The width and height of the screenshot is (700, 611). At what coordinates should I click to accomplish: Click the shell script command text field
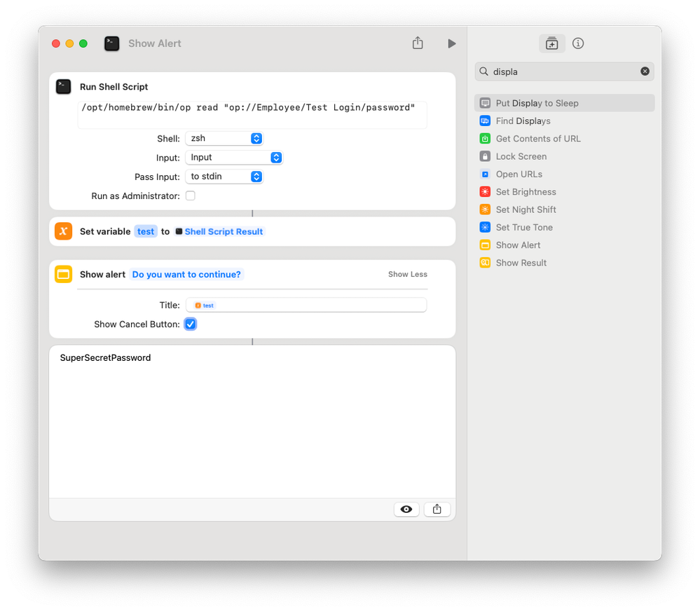tap(252, 115)
